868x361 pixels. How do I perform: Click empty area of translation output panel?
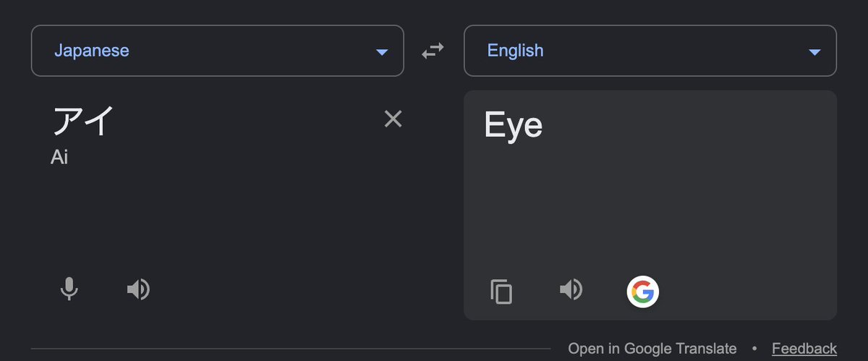coord(650,210)
